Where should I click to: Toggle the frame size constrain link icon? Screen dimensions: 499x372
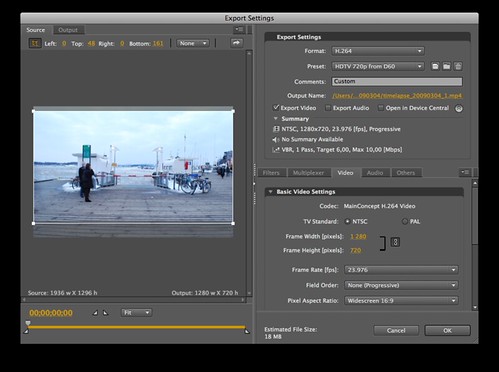[395, 242]
